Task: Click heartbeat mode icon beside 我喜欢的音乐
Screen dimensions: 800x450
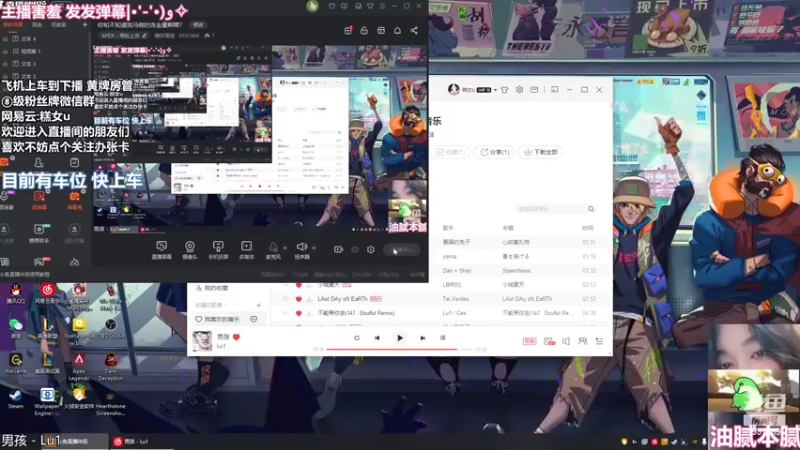Action: click(x=254, y=319)
